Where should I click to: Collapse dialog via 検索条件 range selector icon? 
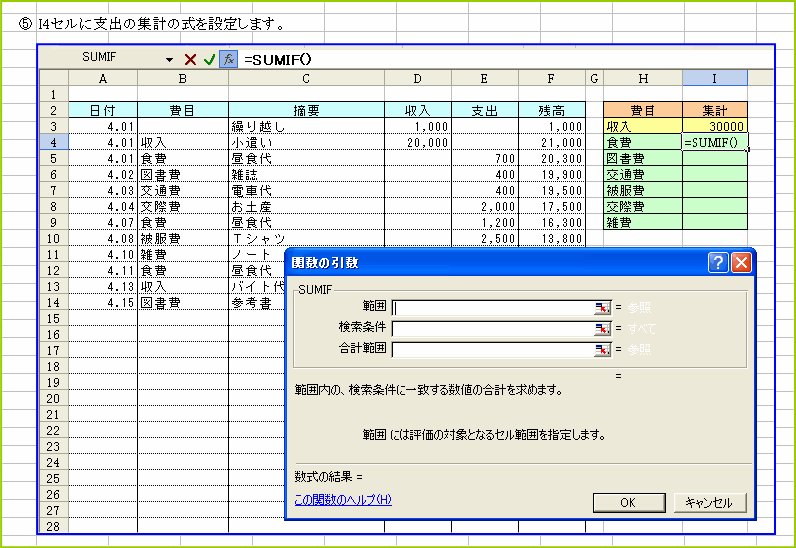603,329
